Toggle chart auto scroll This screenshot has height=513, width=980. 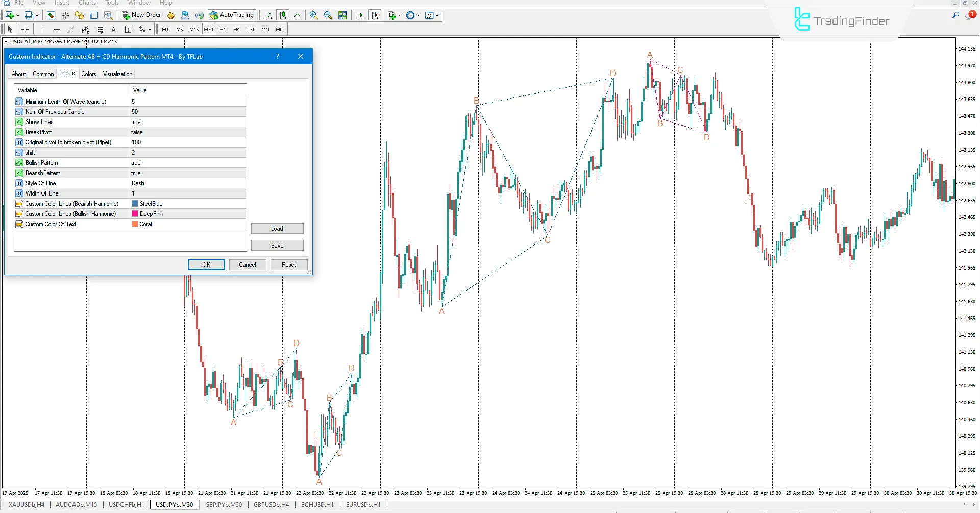(x=360, y=15)
